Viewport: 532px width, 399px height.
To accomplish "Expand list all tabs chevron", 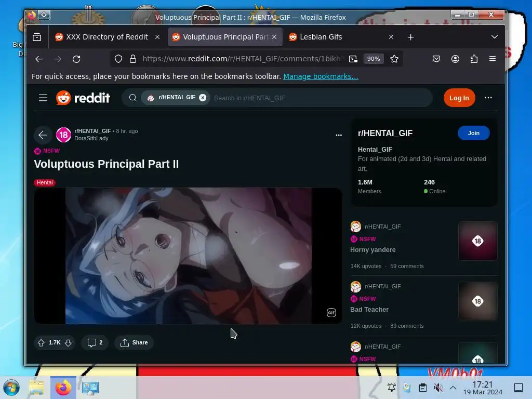I will point(495,37).
